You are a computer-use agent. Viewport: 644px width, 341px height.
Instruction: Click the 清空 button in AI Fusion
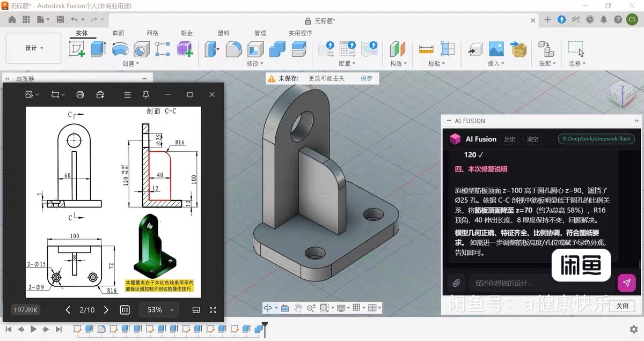tap(533, 139)
